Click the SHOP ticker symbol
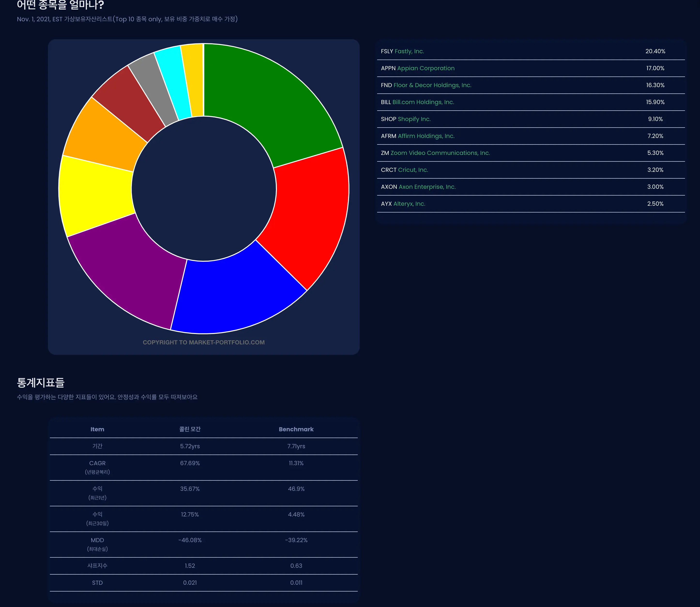Screen dimensions: 700x607 pos(389,119)
